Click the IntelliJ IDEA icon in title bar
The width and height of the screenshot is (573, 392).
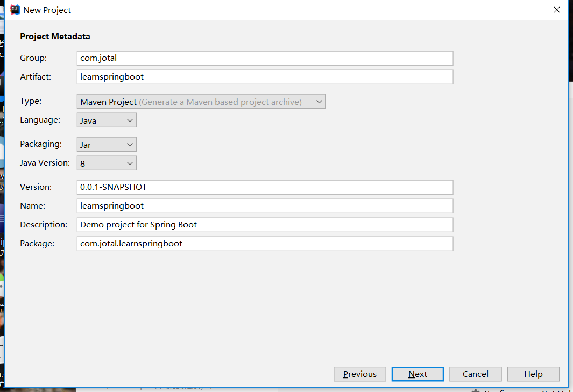click(15, 10)
